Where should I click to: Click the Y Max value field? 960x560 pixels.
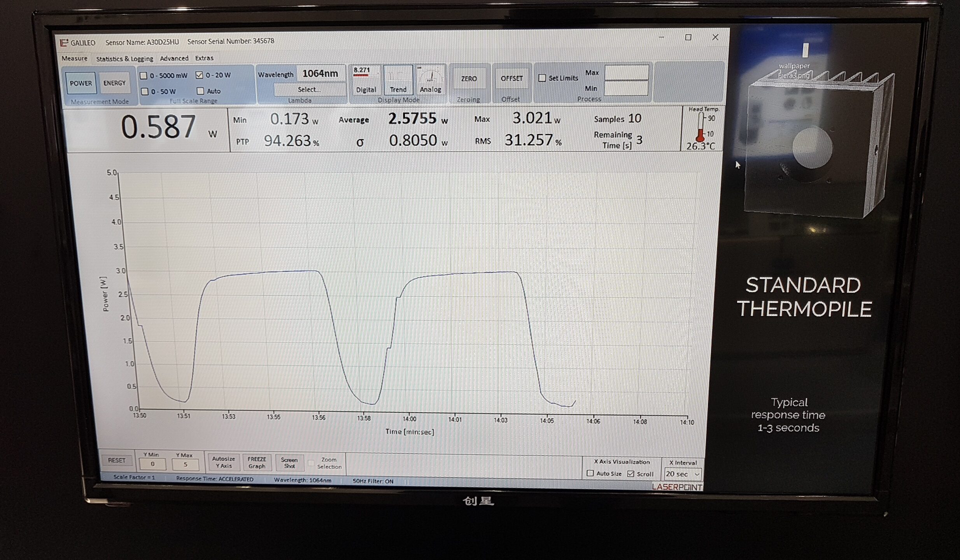(186, 464)
